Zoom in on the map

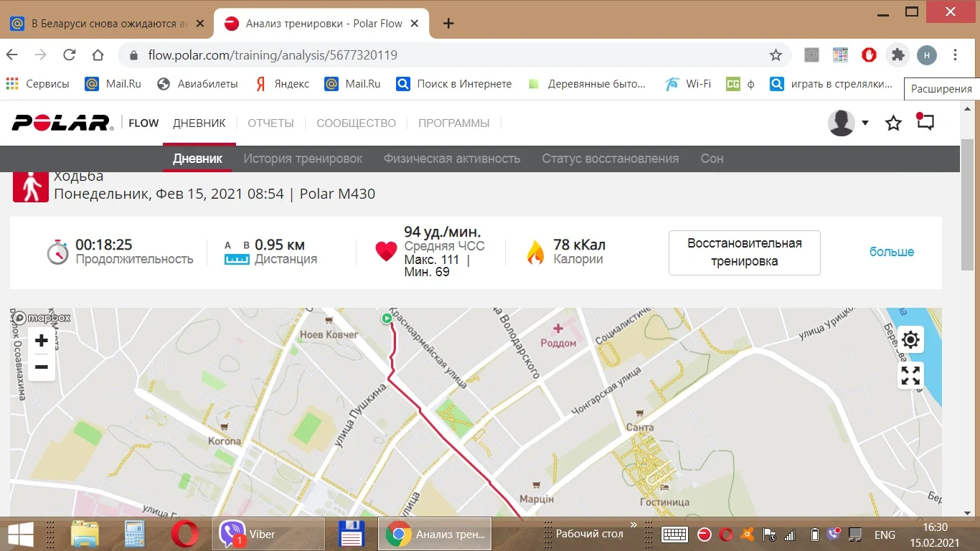tap(41, 341)
